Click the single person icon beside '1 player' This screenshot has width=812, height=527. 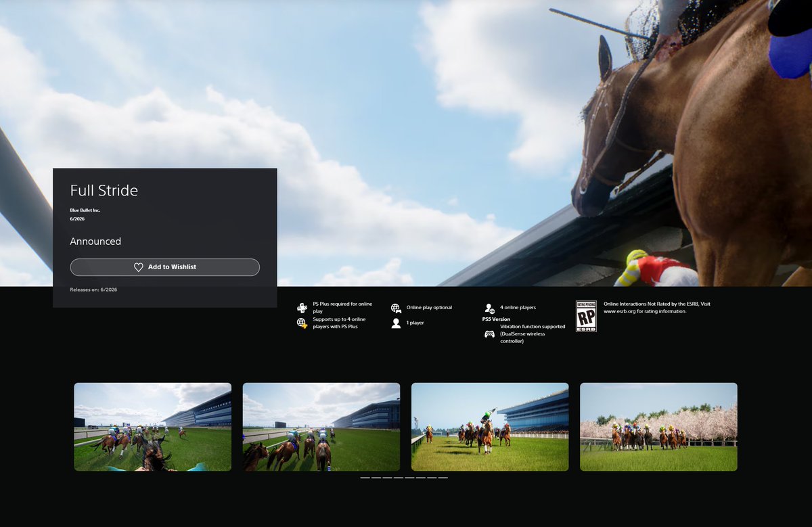click(x=396, y=323)
